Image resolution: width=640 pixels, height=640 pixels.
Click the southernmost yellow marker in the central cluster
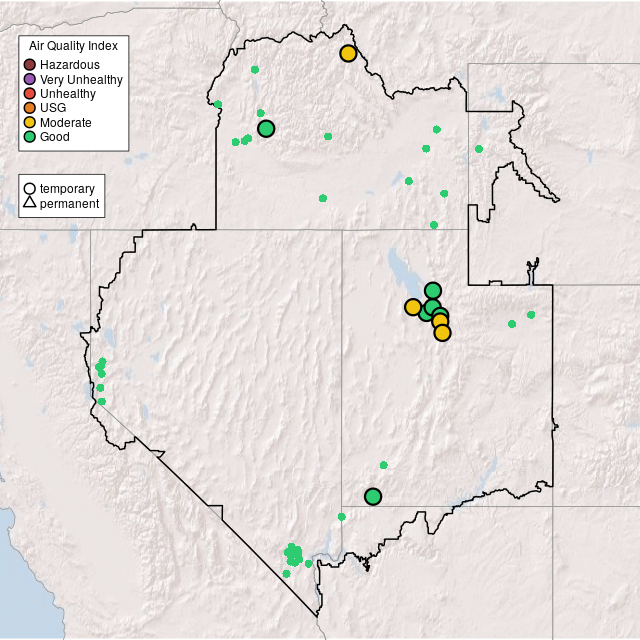point(442,333)
